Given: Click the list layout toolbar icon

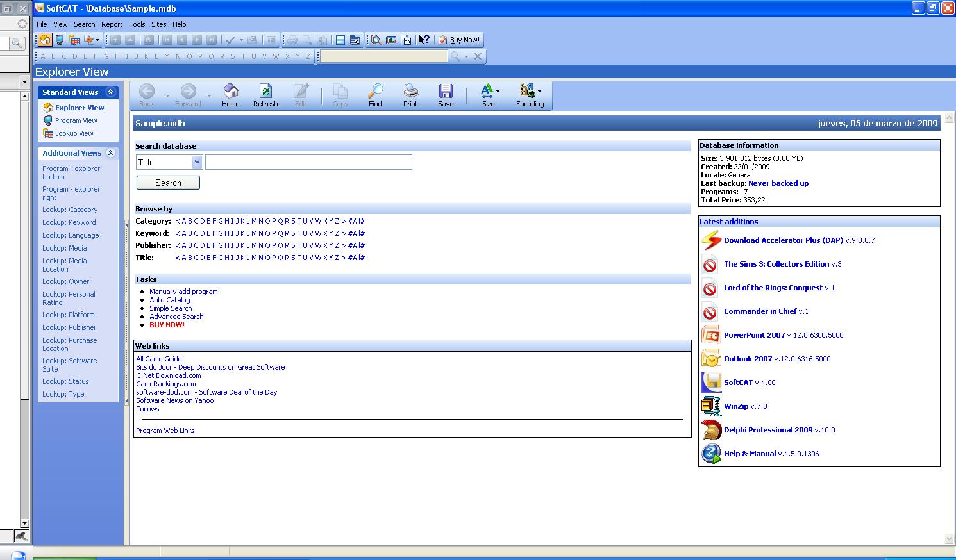Looking at the screenshot, I should (x=340, y=40).
